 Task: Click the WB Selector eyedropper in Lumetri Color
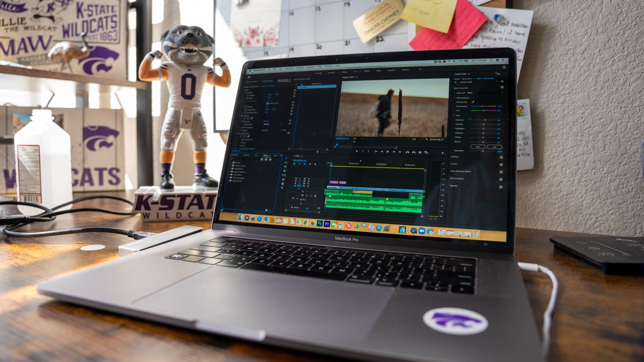coord(473,102)
